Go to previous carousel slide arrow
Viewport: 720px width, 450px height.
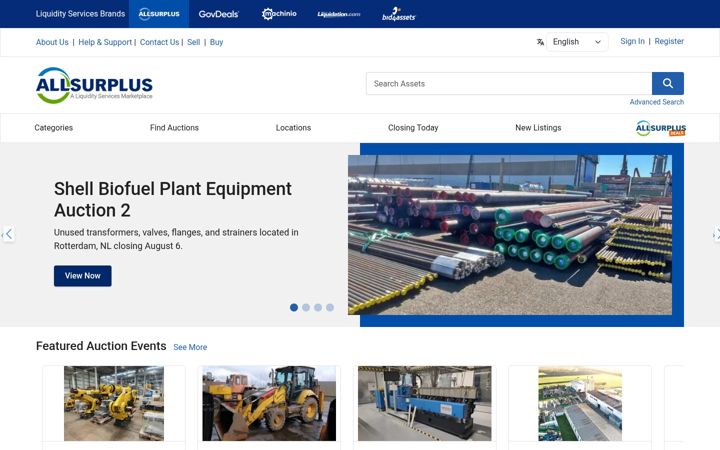[x=8, y=234]
